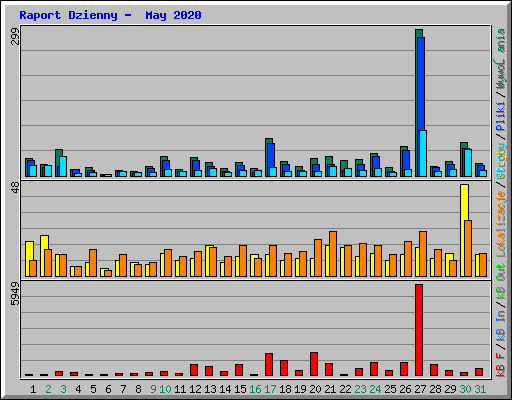Viewport: 512px width, 400px height.
Task: Click the day 1 axis label
Action: (33, 389)
